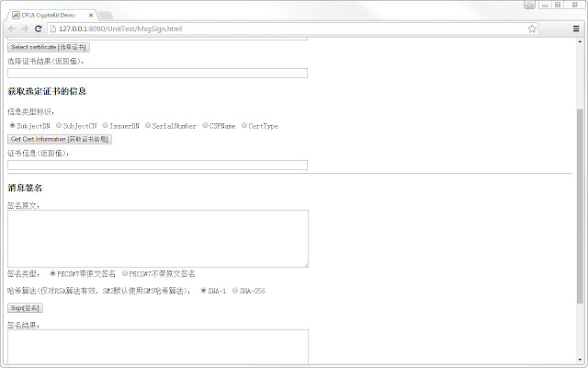The height and width of the screenshot is (368, 588).
Task: Go back with browser back arrow
Action: pos(12,29)
